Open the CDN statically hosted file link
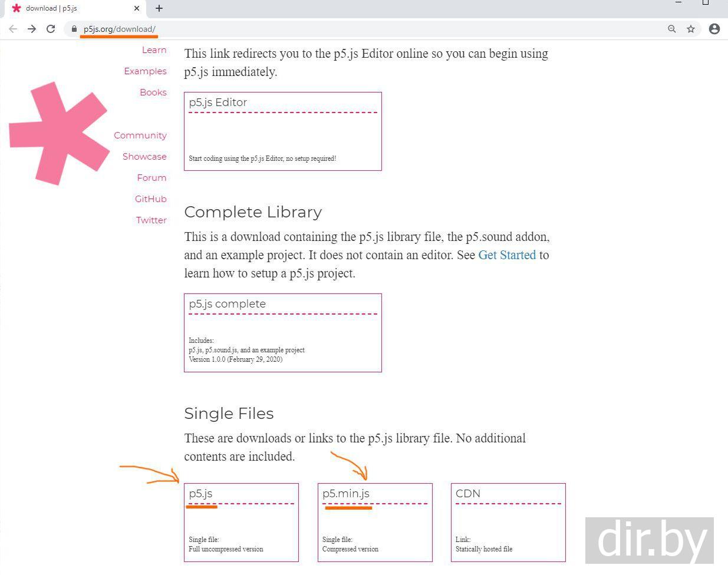Image resolution: width=728 pixels, height=575 pixels. 508,523
